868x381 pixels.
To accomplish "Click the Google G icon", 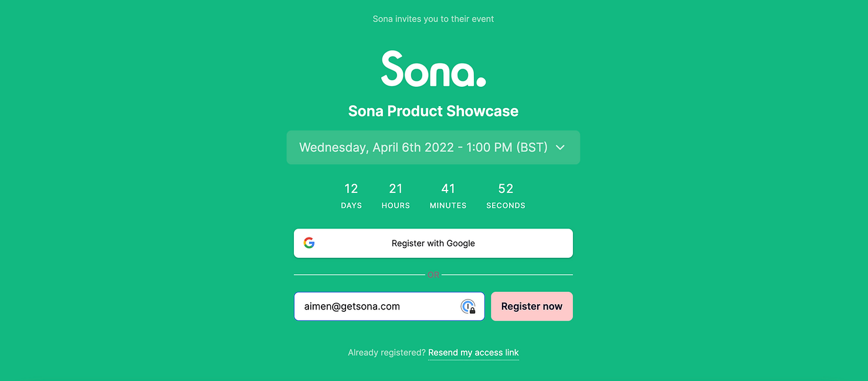I will click(309, 243).
